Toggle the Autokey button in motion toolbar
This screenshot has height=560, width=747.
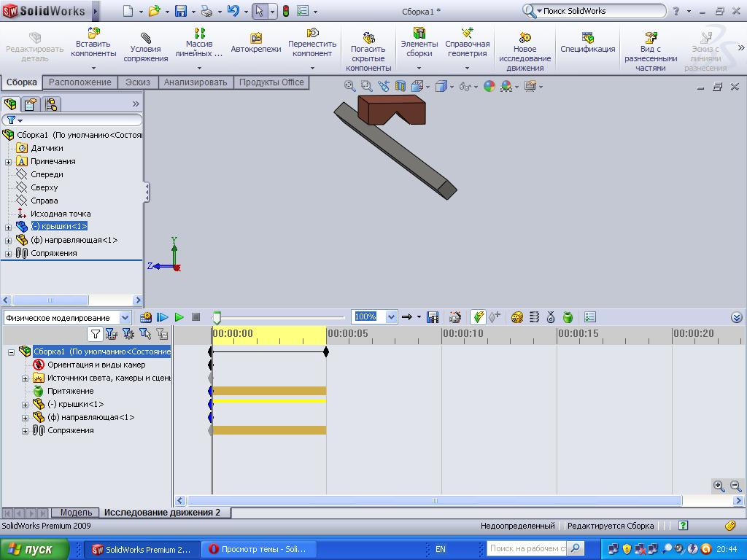click(x=479, y=317)
